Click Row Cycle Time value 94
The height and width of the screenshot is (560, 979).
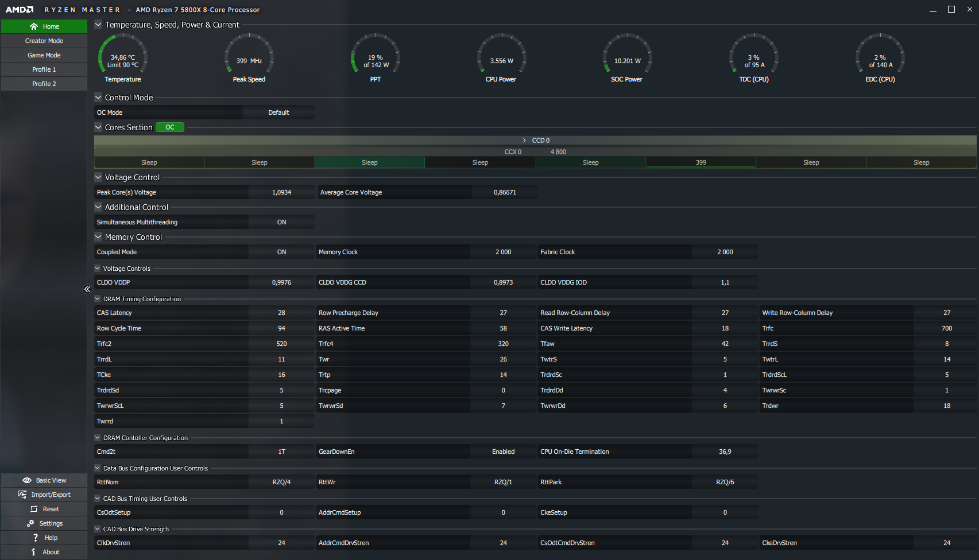(x=281, y=328)
